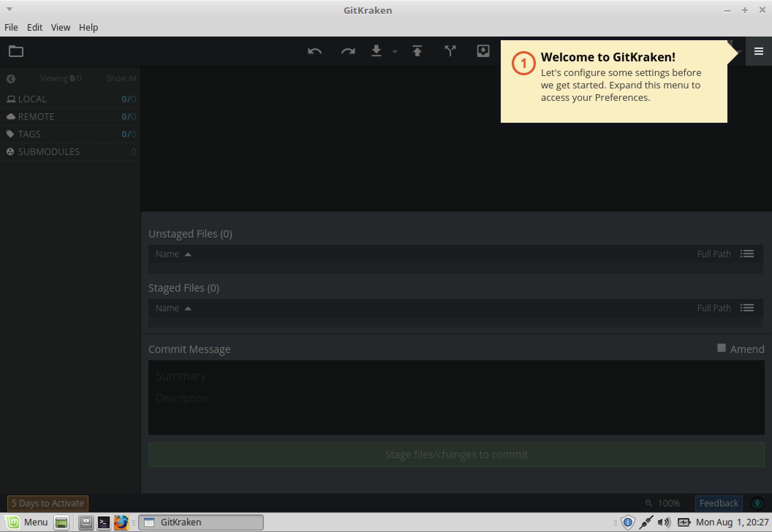This screenshot has width=772, height=532.
Task: Launch the terminal from taskbar
Action: 103,522
